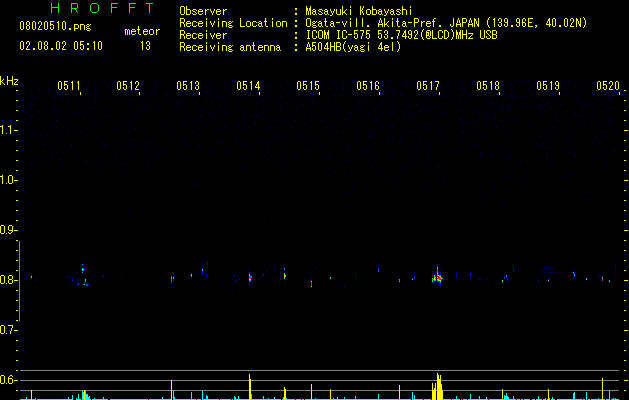Click the meteor label
The image size is (629, 400).
(142, 31)
